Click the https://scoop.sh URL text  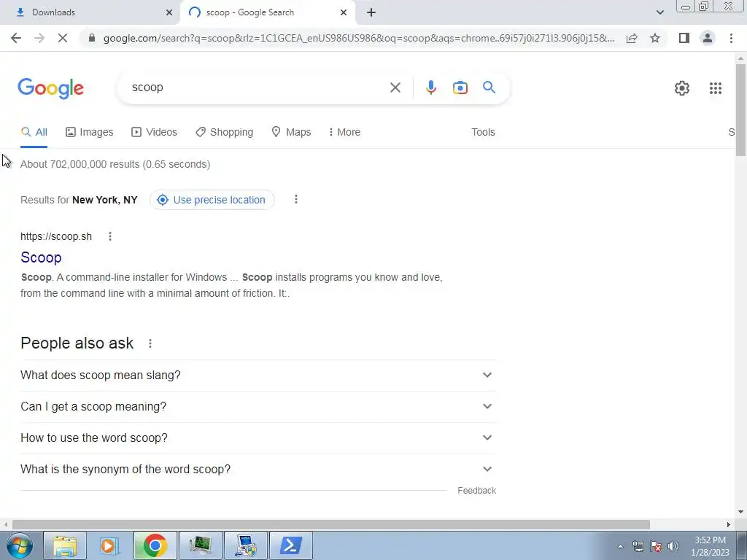pyautogui.click(x=56, y=236)
